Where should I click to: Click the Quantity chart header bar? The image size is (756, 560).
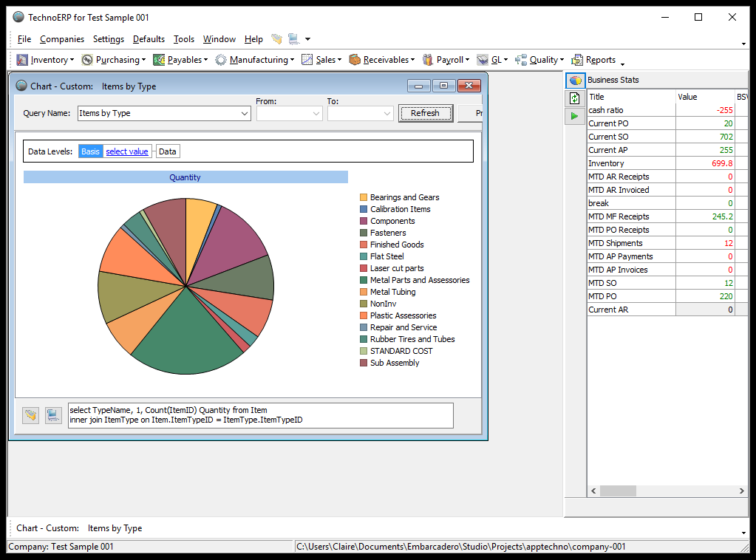[185, 177]
